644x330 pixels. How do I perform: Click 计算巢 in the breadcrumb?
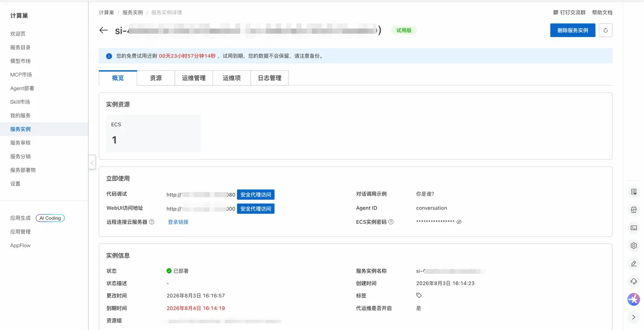point(106,12)
